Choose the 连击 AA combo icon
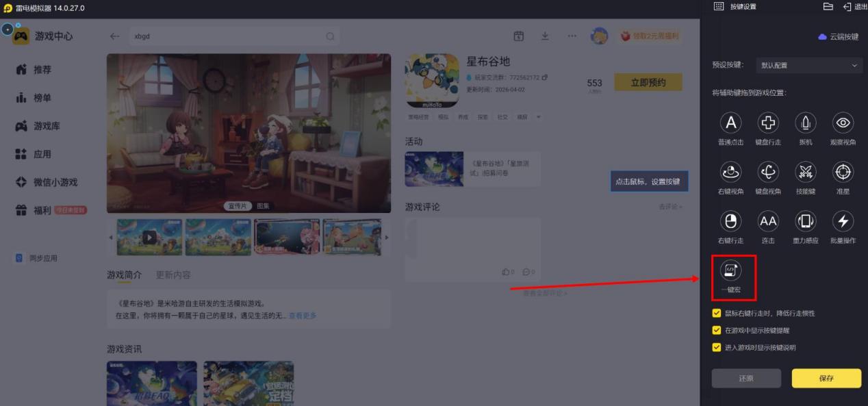This screenshot has height=406, width=868. pos(768,220)
